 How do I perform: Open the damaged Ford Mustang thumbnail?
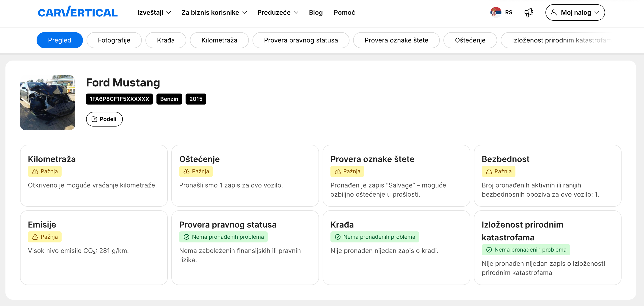tap(47, 102)
